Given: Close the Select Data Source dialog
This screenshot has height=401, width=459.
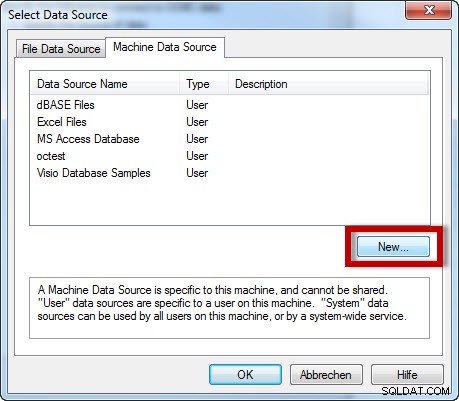Looking at the screenshot, I should (x=429, y=11).
